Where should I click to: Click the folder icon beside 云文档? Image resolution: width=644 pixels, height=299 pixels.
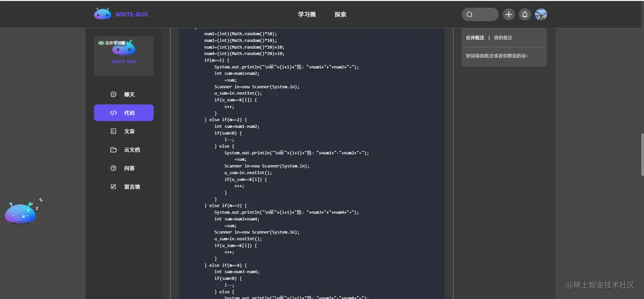point(113,150)
